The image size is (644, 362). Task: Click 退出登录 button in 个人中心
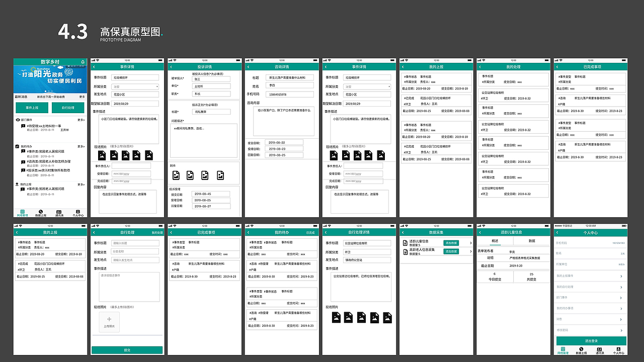591,341
